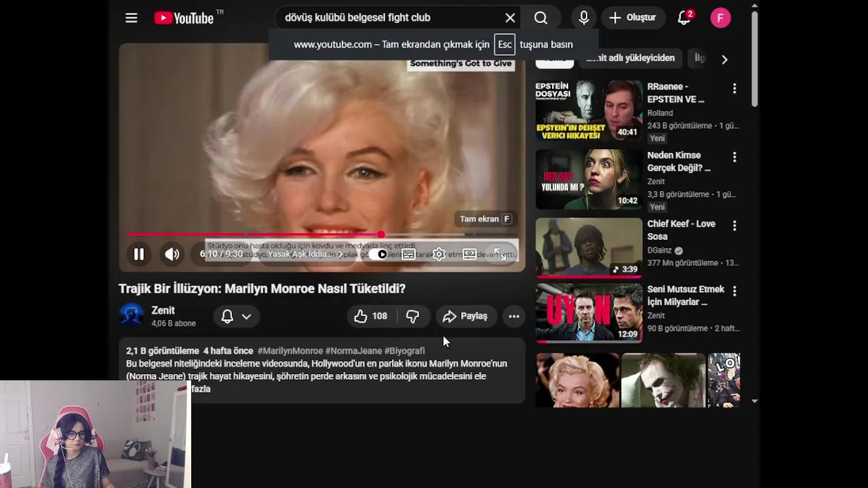Screen dimensions: 868x488
Task: Open player settings gear
Action: (x=439, y=254)
